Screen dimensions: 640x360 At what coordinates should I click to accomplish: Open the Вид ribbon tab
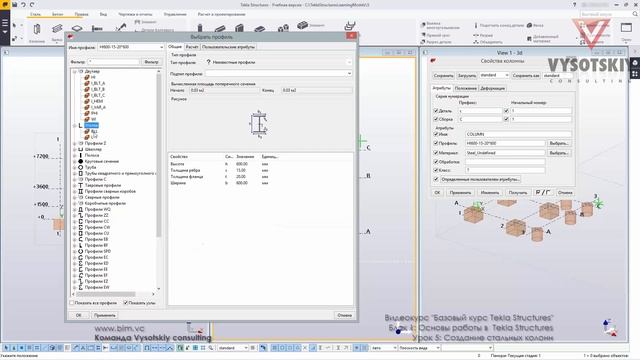[x=103, y=14]
